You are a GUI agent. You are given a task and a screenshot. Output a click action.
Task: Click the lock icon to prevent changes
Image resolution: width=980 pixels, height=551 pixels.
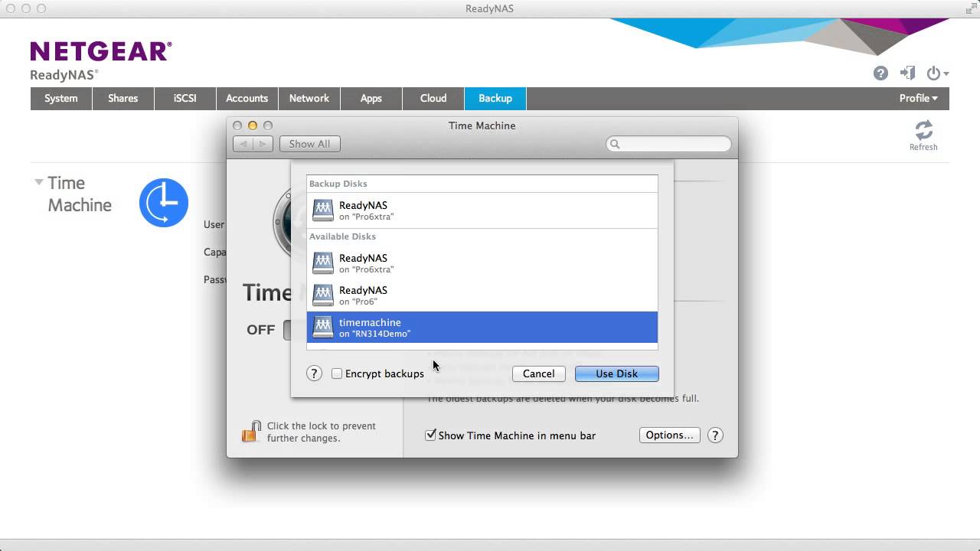[x=250, y=432]
